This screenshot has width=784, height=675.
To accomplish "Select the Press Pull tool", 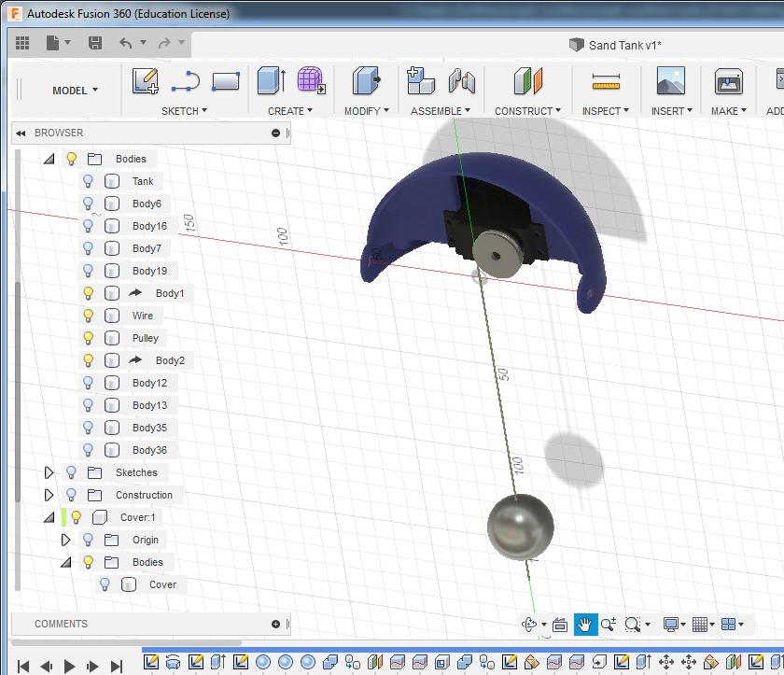I will coord(367,80).
